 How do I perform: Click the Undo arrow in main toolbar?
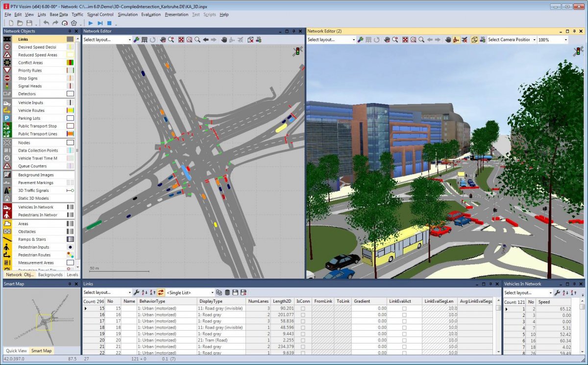pos(46,23)
